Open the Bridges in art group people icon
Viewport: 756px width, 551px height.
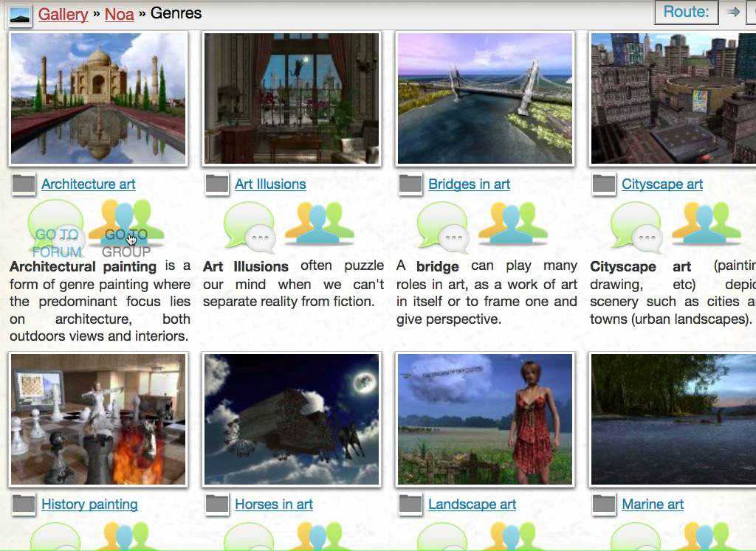pos(512,224)
